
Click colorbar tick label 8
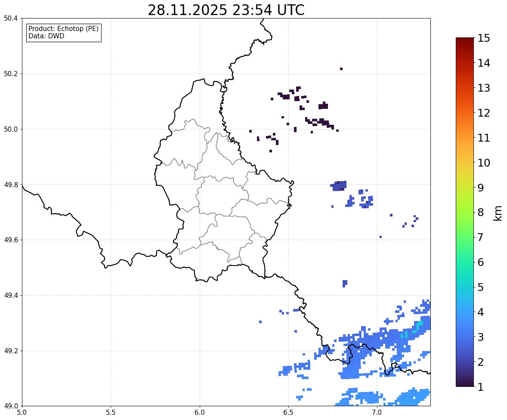pos(481,213)
